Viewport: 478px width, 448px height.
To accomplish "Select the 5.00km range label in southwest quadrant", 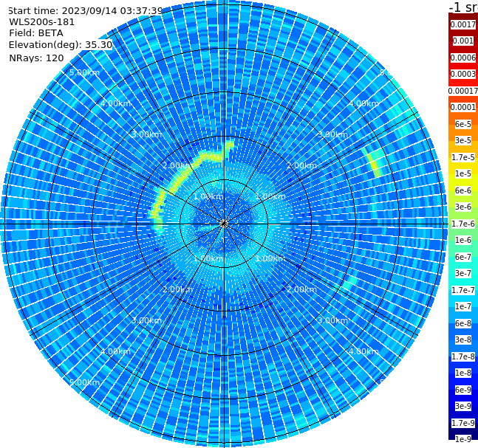I will point(84,382).
